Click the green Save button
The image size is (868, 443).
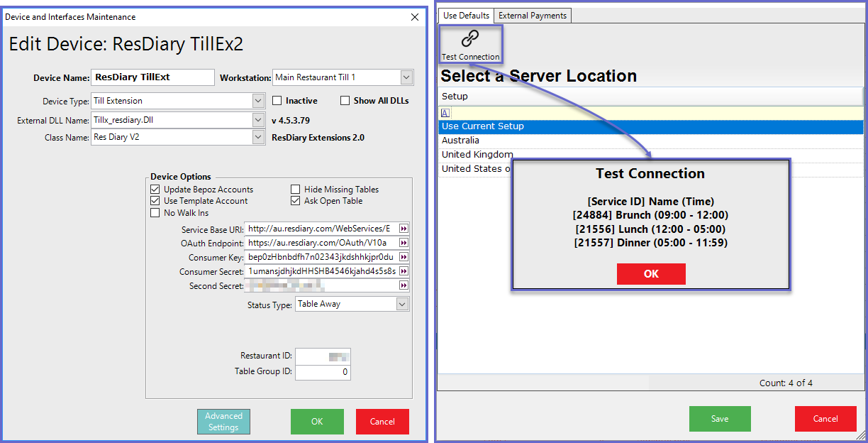pos(720,419)
